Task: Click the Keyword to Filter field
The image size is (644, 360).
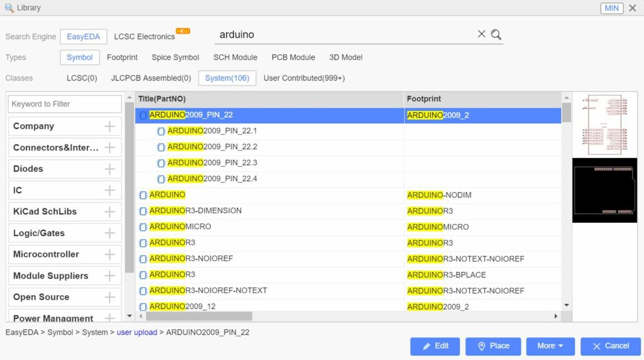Action: (64, 104)
